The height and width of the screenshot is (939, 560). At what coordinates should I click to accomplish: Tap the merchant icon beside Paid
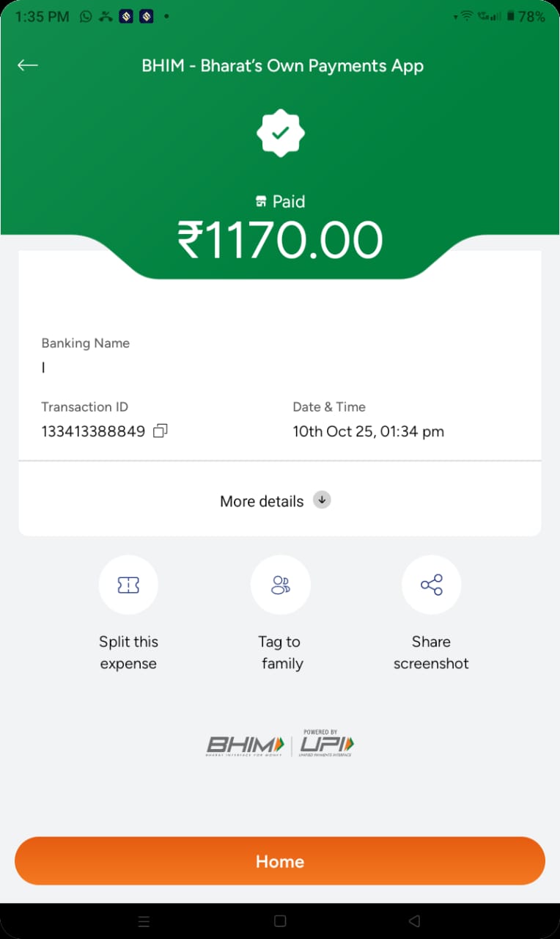pyautogui.click(x=261, y=202)
